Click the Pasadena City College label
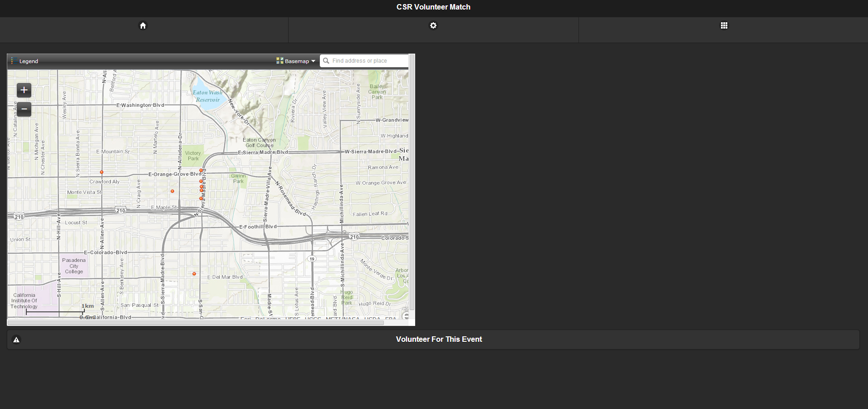Screen dimensions: 868x409 pos(74,266)
